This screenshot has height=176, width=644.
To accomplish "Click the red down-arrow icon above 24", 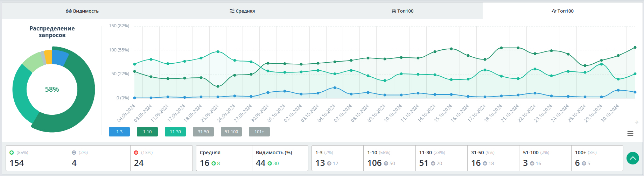I will 136,153.
